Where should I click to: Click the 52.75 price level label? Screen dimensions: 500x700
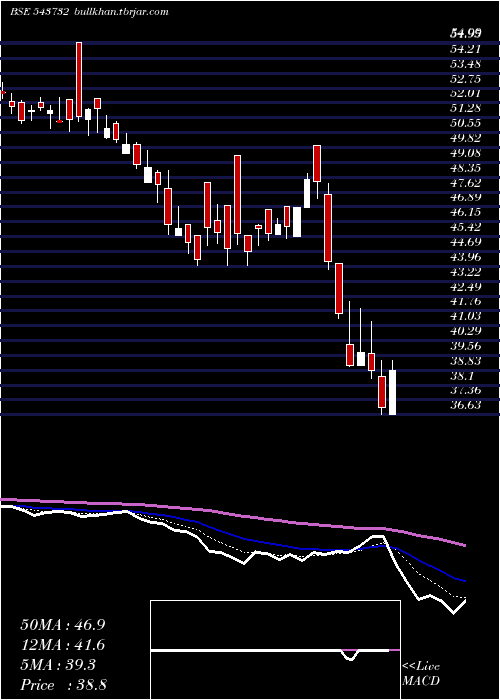466,79
